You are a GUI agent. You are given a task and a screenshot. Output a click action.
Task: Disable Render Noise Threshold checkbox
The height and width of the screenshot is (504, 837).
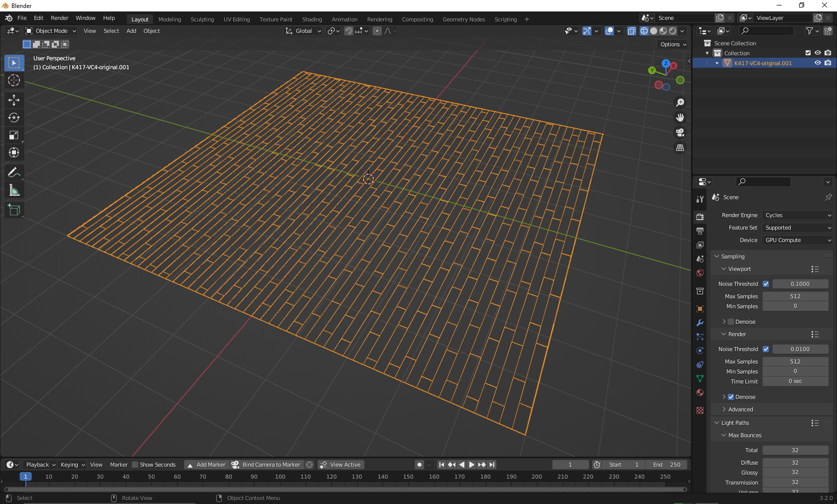[x=766, y=349]
